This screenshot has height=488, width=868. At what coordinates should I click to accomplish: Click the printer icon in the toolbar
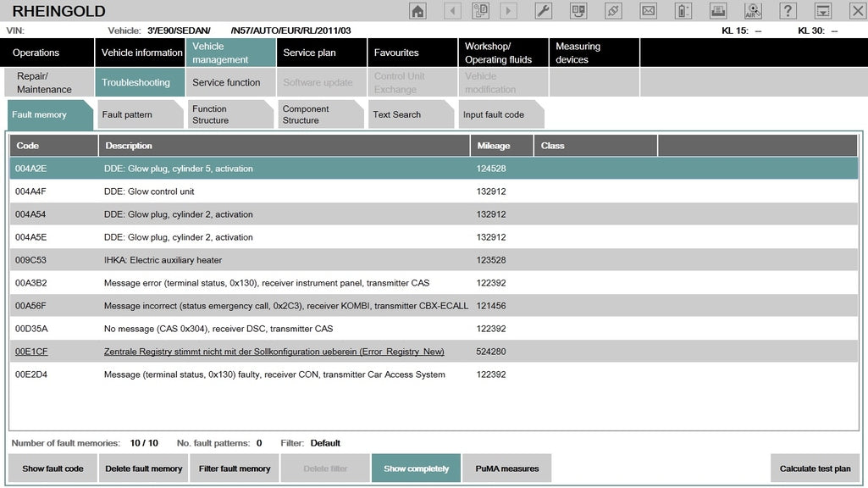[718, 10]
